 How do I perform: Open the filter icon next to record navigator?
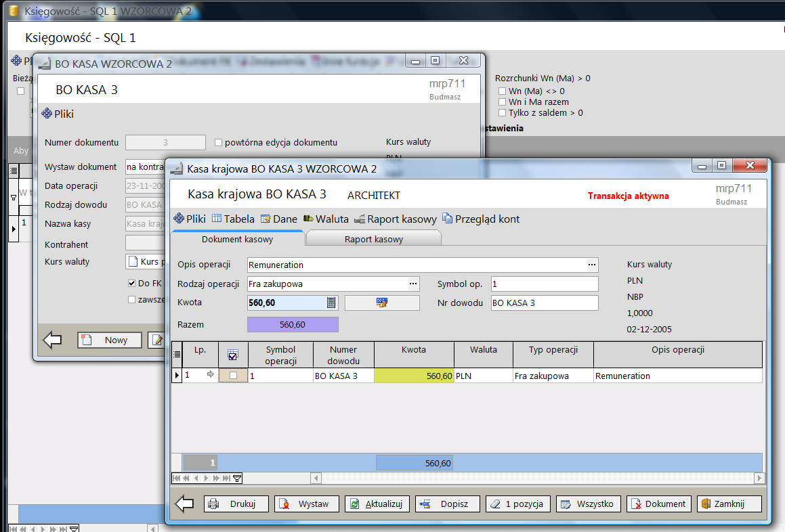click(x=237, y=479)
